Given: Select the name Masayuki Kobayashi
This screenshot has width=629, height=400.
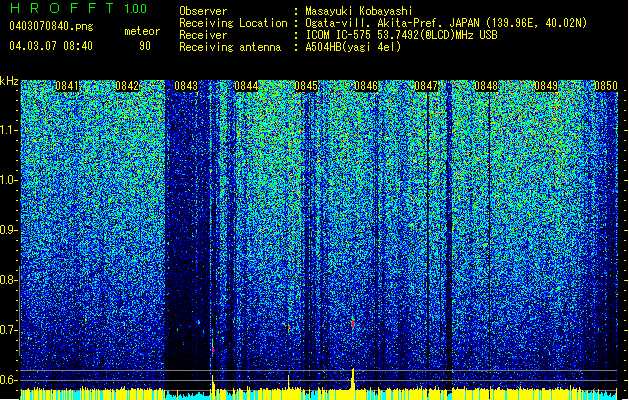Looking at the screenshot, I should (x=359, y=11).
